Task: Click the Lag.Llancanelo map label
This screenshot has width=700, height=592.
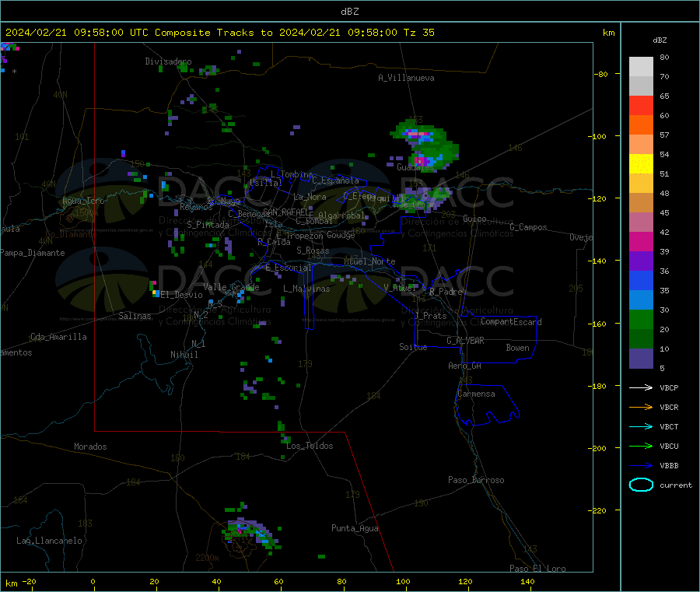Action: pyautogui.click(x=49, y=541)
